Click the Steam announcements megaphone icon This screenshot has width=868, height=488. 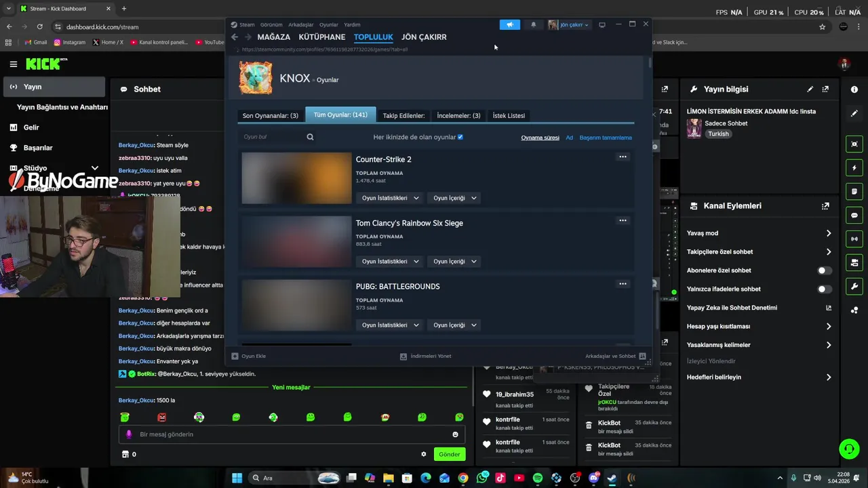[509, 24]
